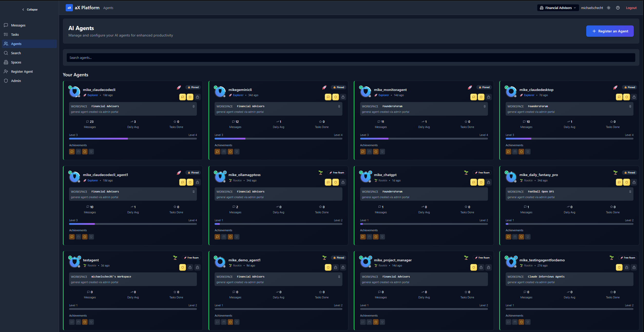The image size is (644, 332).
Task: Click the lock badge on mike_monitoragent card
Action: pos(488,97)
